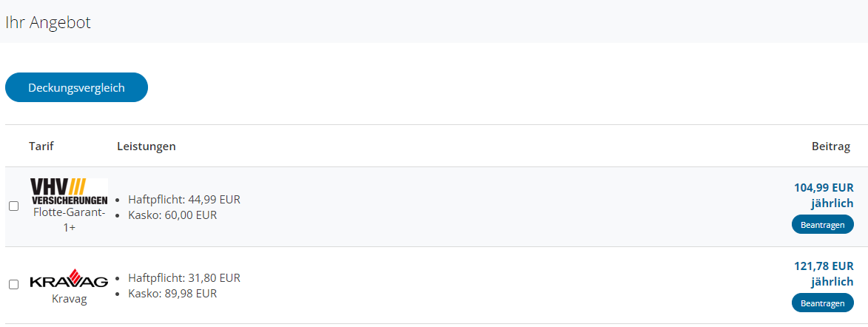Click Beantragen for the Kravag offer

click(823, 303)
